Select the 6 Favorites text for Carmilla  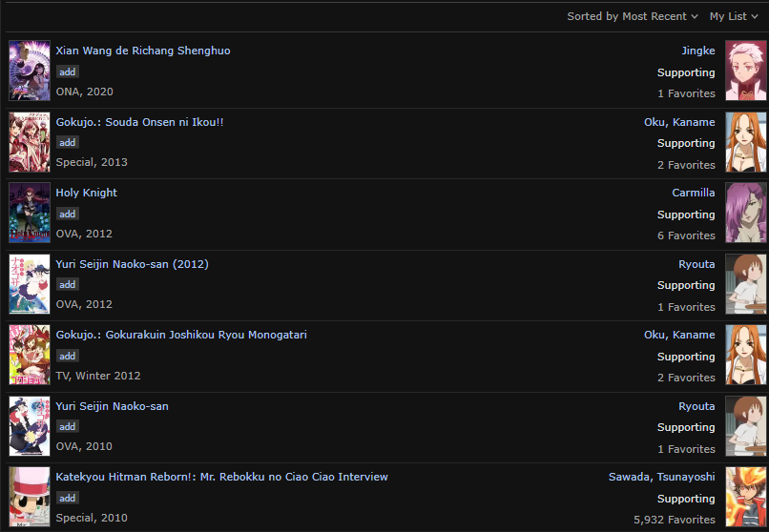686,235
